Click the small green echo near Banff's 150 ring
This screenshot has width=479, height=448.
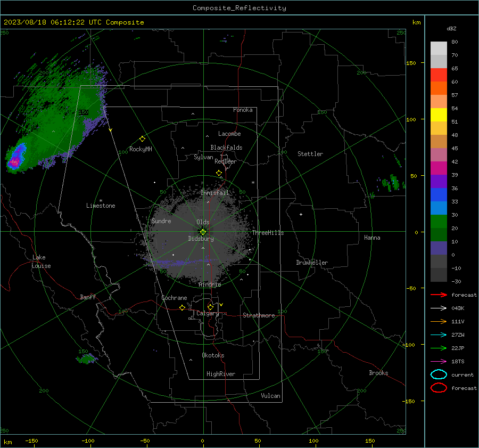[x=87, y=359]
